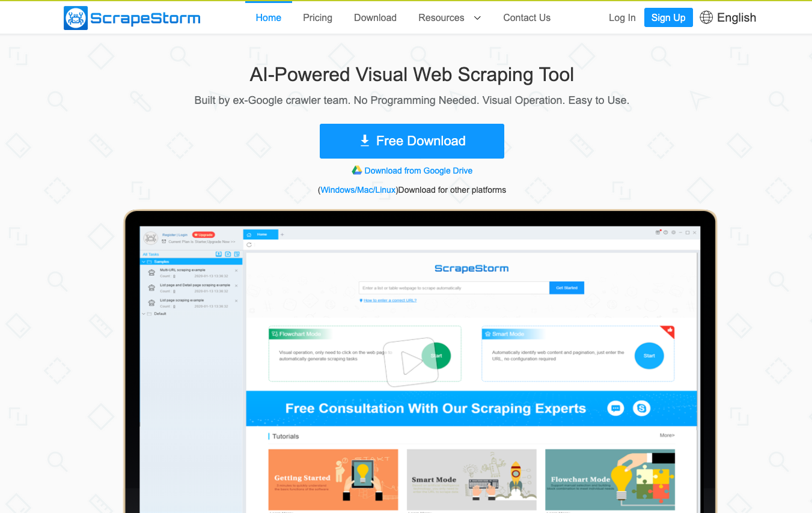The width and height of the screenshot is (812, 513).
Task: Click the refresh icon below Home tab
Action: [249, 245]
